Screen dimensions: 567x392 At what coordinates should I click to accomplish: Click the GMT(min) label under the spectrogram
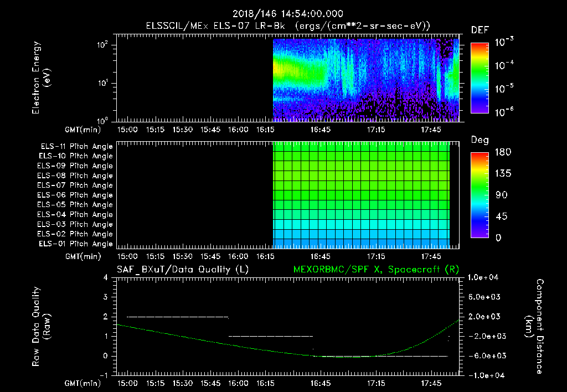pos(83,130)
